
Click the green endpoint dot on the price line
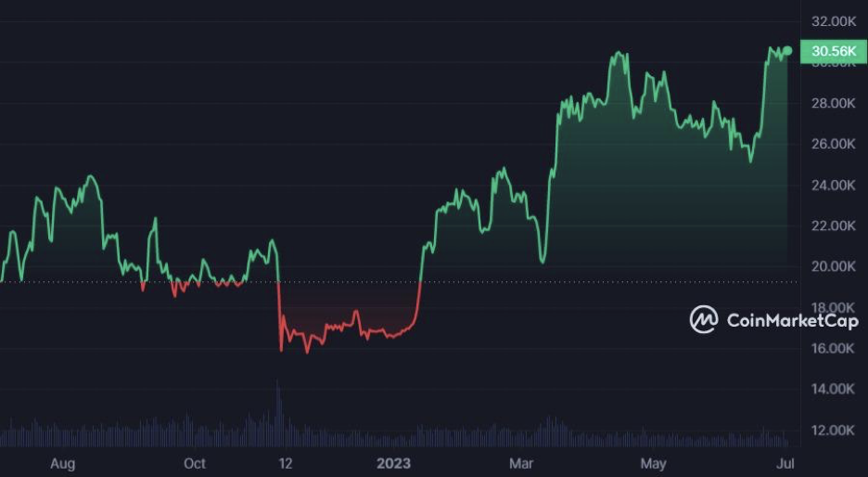tap(787, 51)
